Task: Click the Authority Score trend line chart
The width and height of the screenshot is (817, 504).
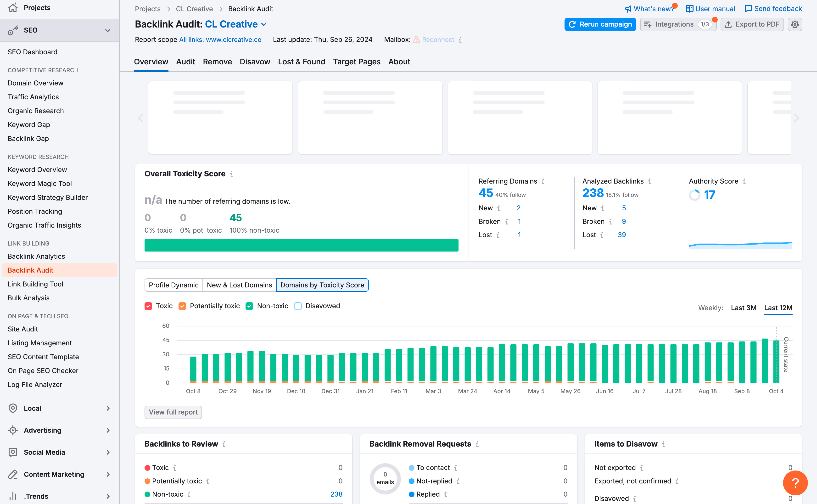Action: 741,245
